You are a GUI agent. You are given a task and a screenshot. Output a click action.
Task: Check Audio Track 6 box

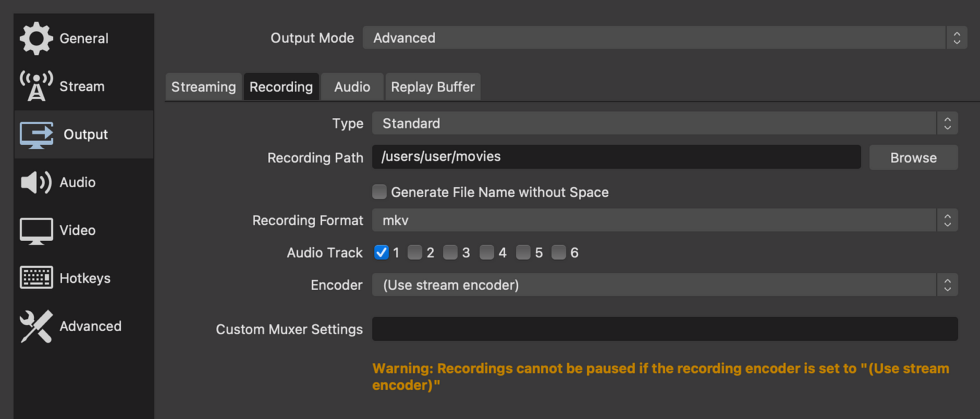tap(559, 252)
